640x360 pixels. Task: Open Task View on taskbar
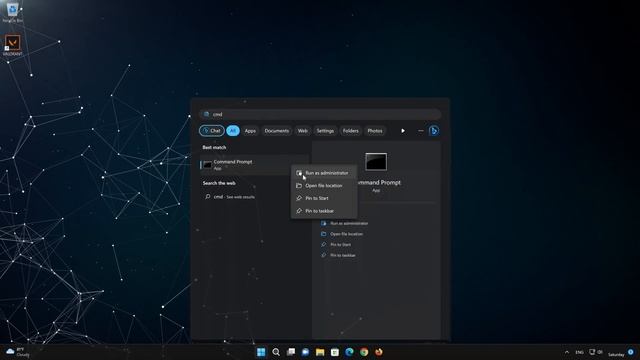coord(291,352)
